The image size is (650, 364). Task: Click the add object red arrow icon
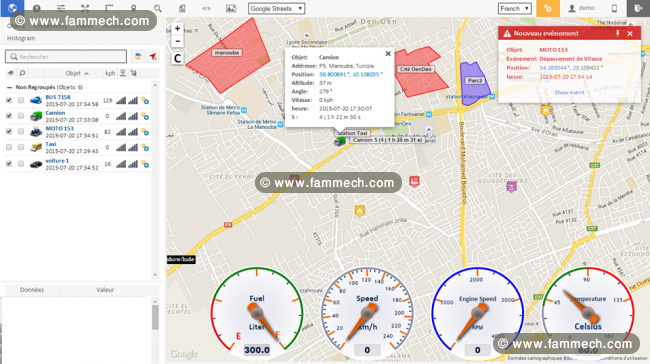tap(153, 56)
